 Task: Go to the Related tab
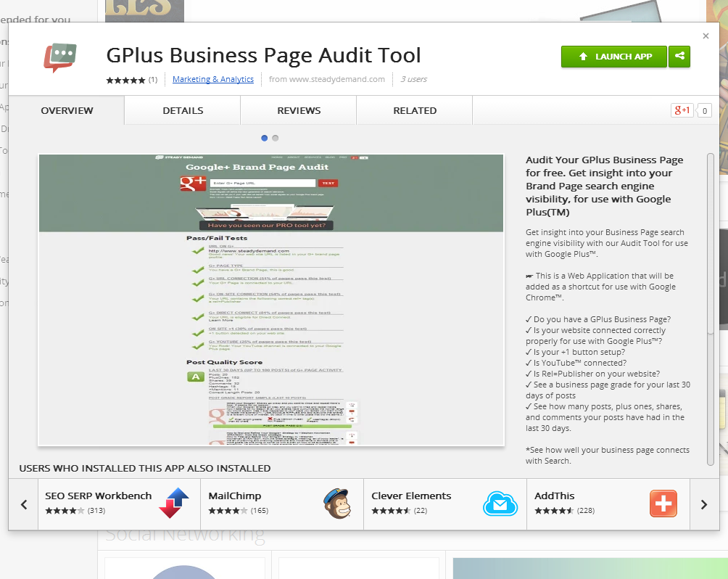pos(415,110)
